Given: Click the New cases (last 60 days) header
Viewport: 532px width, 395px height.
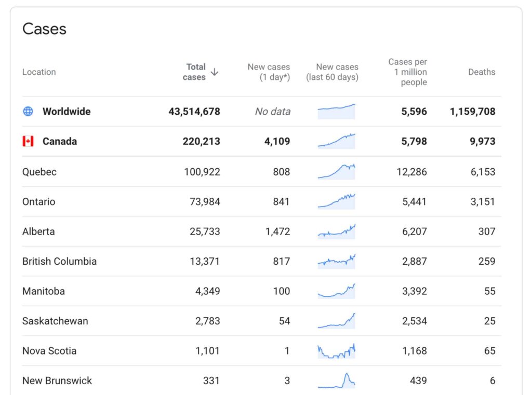Looking at the screenshot, I should click(337, 72).
